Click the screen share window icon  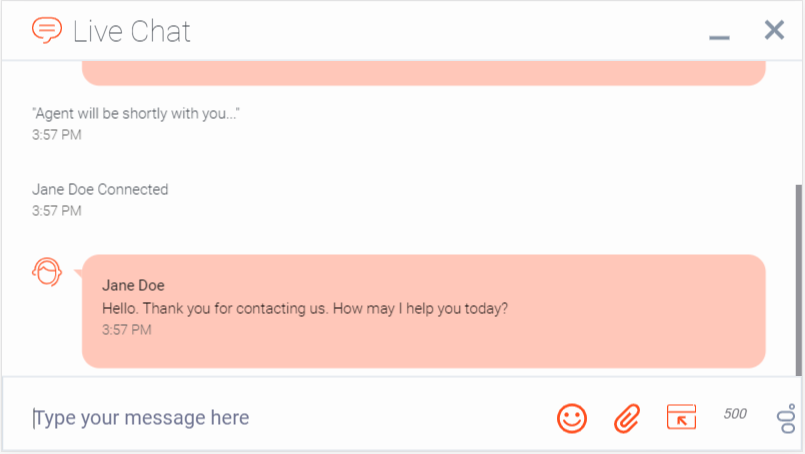(x=680, y=417)
